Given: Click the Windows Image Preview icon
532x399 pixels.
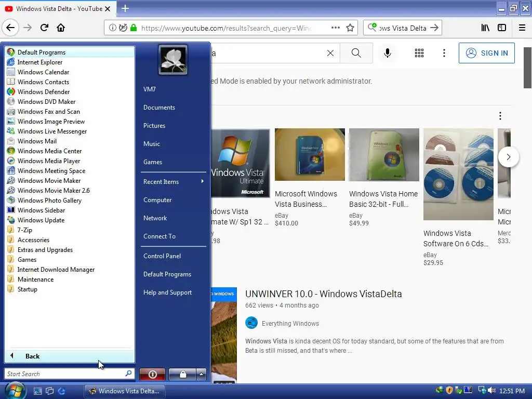Looking at the screenshot, I should [11, 121].
